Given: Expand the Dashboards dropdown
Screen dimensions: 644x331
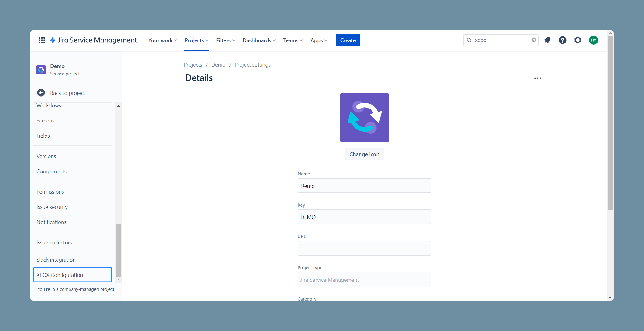Looking at the screenshot, I should (x=259, y=40).
